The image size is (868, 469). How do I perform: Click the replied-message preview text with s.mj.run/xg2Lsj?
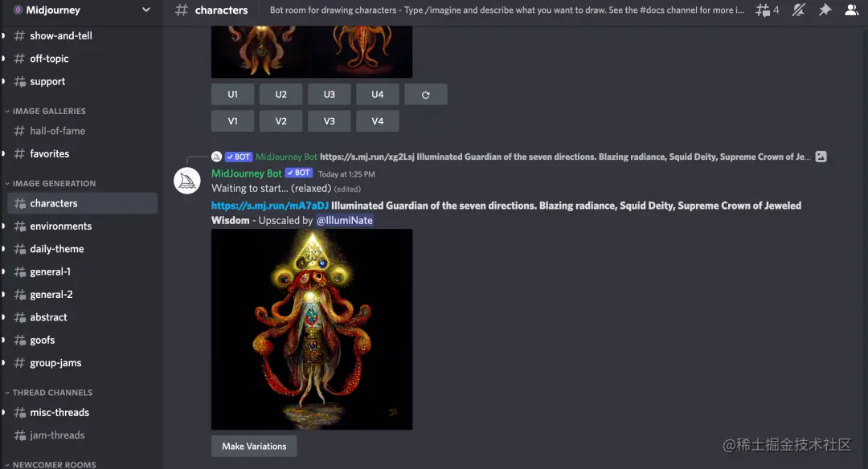pyautogui.click(x=565, y=157)
